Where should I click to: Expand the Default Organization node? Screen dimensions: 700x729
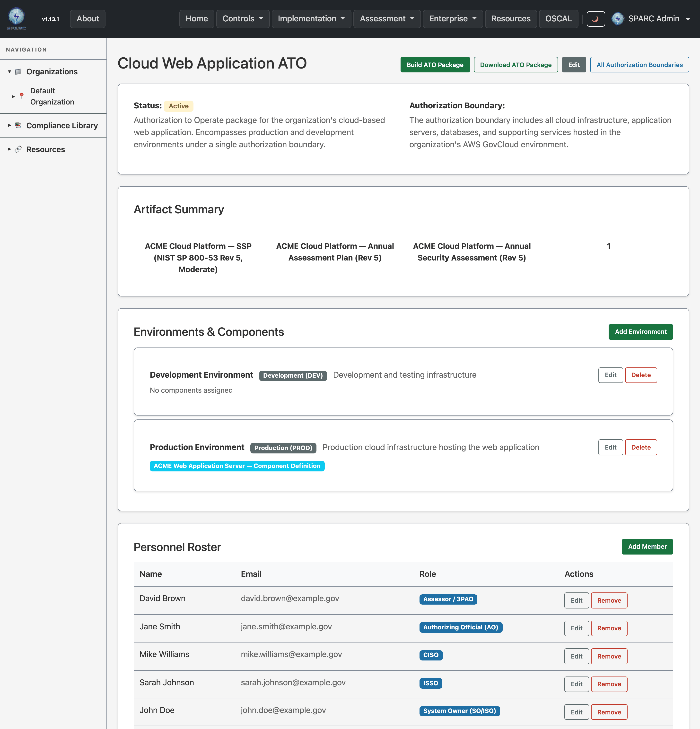tap(13, 96)
